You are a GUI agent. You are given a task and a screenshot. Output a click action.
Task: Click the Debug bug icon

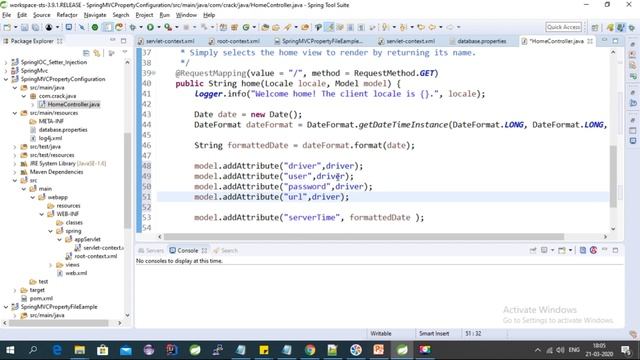132,27
